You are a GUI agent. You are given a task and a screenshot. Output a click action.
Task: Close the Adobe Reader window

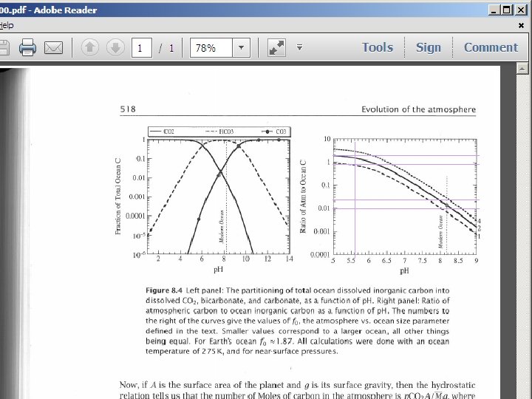coord(520,10)
